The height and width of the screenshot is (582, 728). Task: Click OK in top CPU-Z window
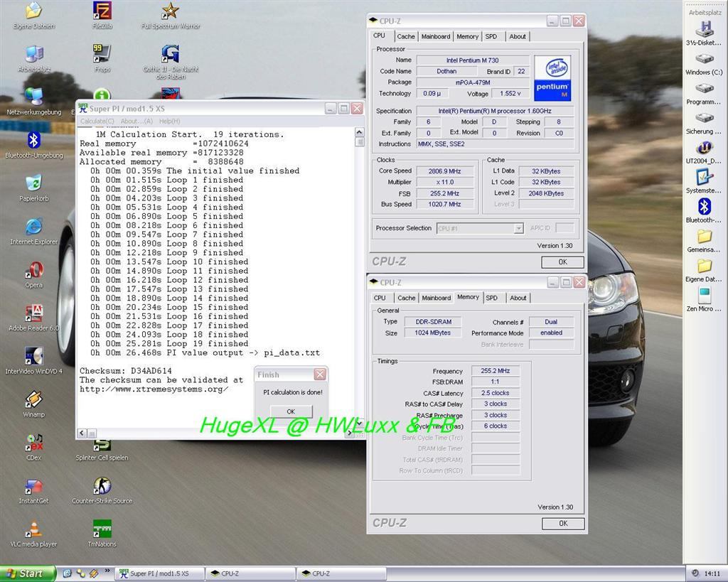[x=562, y=262]
